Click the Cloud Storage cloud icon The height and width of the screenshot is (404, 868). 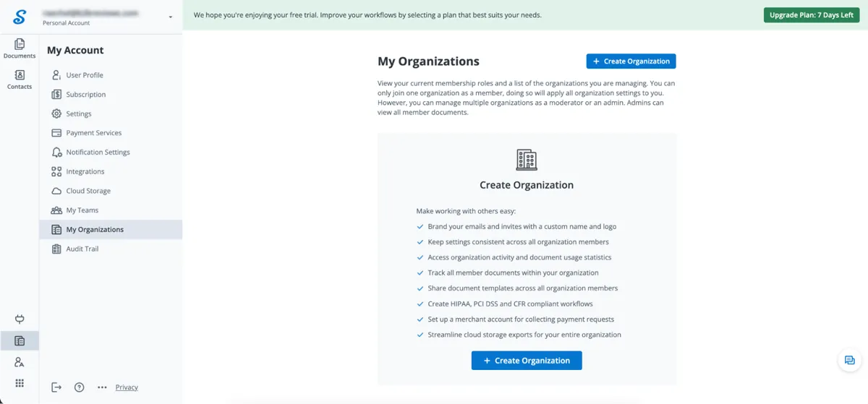coord(56,191)
